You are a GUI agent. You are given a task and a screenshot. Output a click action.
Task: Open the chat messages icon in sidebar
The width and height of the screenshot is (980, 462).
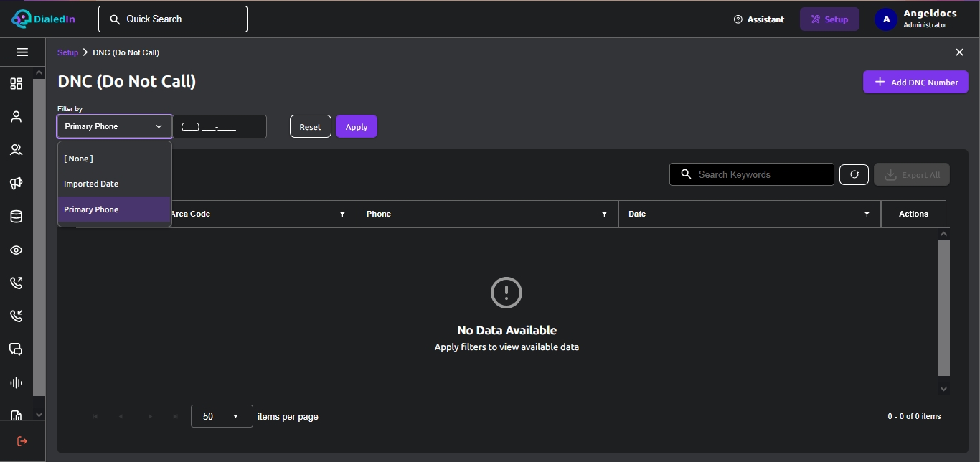pos(16,349)
